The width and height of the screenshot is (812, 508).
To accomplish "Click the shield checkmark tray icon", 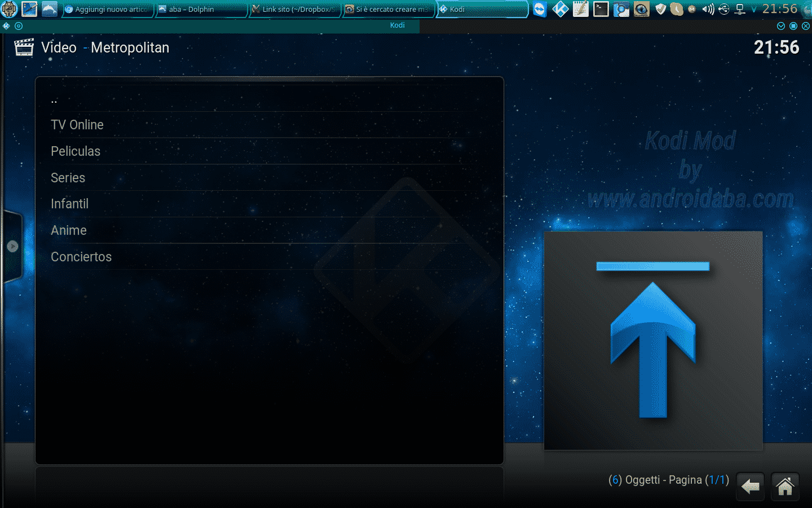I will click(x=661, y=9).
